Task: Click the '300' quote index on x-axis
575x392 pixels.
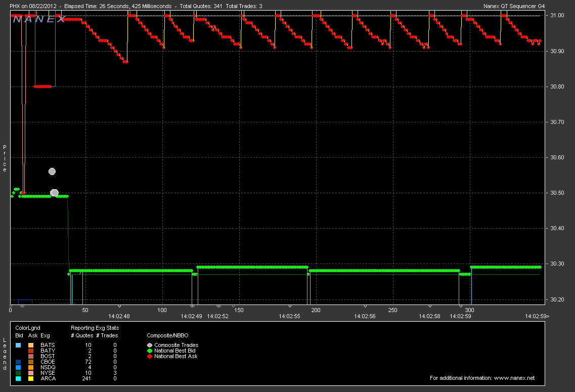Action: point(469,310)
